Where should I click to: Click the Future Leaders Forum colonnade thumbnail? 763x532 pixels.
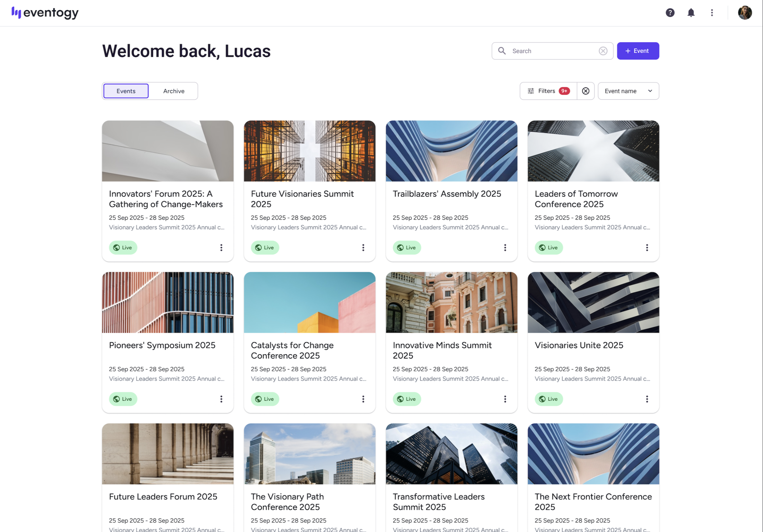(x=167, y=454)
